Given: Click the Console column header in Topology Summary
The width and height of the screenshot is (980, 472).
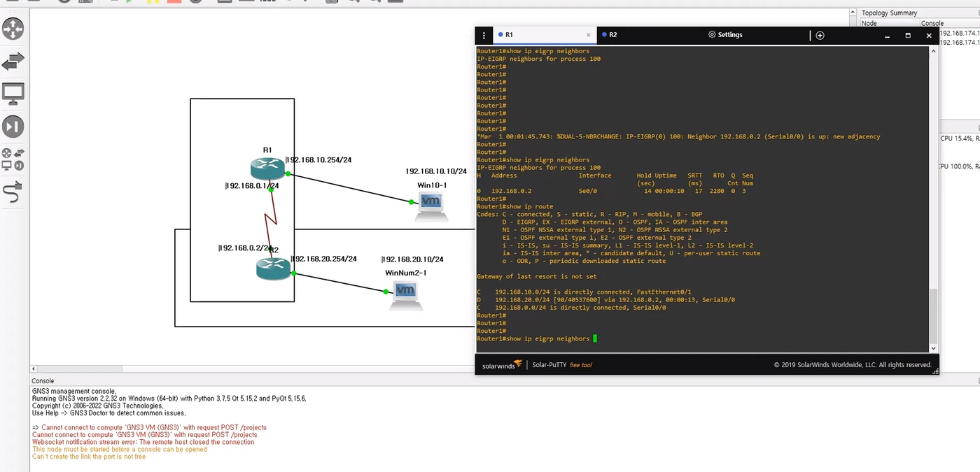Looking at the screenshot, I should click(932, 23).
